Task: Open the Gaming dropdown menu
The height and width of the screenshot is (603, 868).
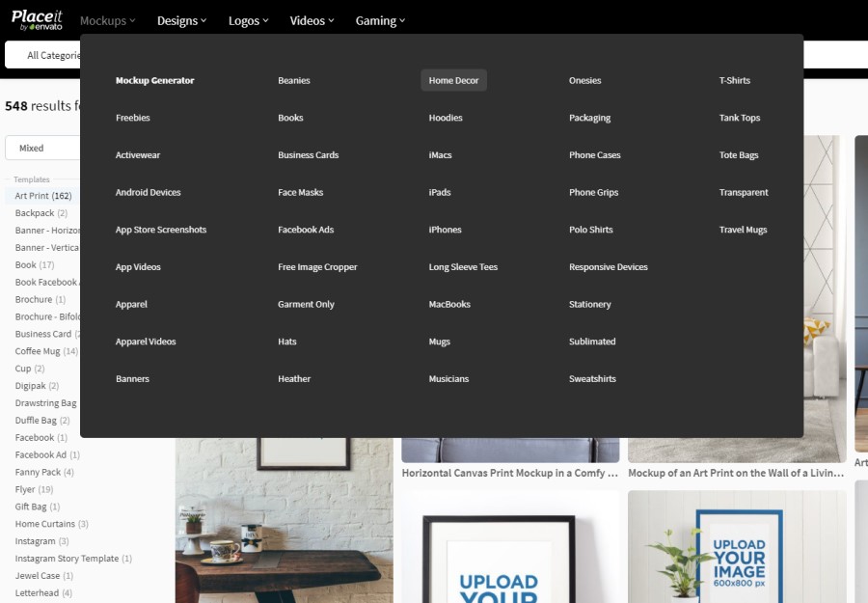Action: pyautogui.click(x=380, y=20)
